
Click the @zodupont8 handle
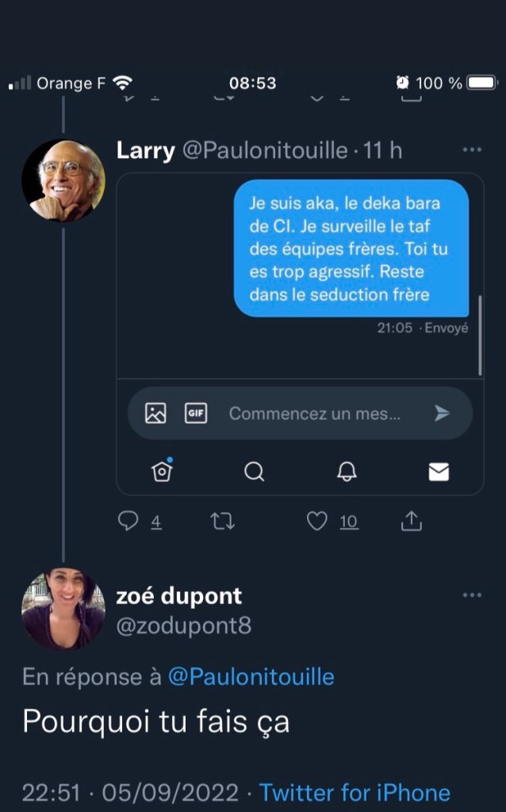coord(184,626)
